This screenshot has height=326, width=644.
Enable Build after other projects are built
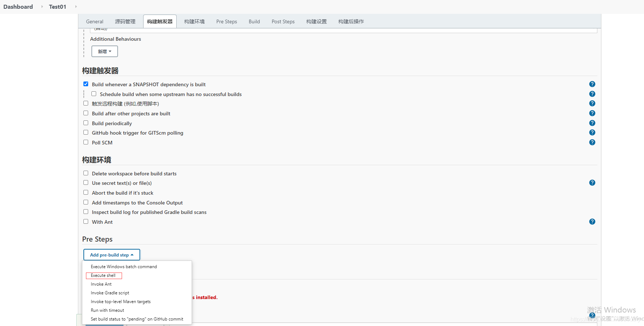tap(86, 113)
